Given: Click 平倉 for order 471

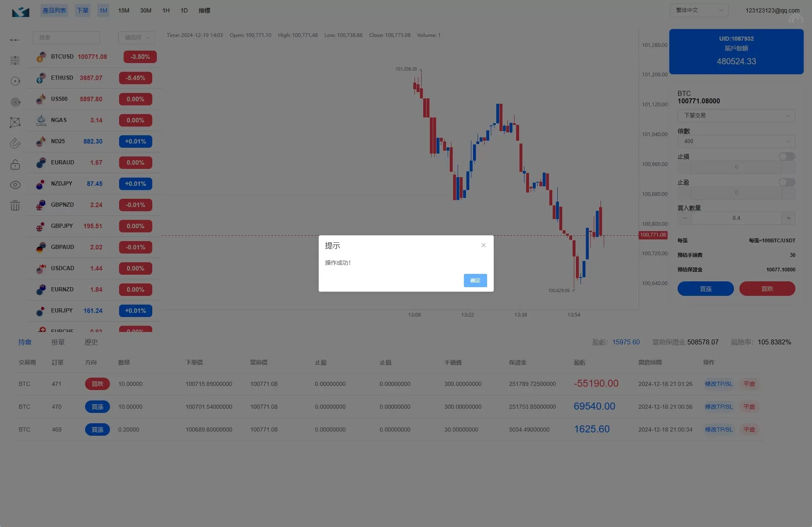Looking at the screenshot, I should (x=749, y=384).
